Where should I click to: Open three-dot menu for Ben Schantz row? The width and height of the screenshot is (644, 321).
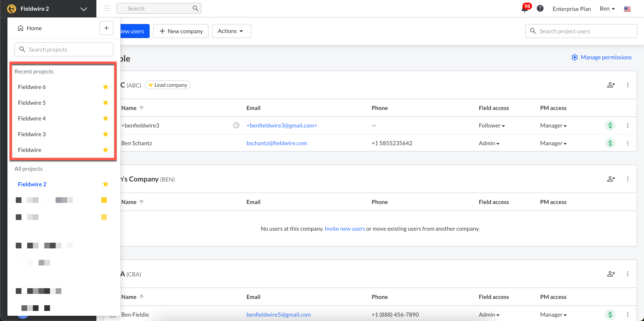628,143
